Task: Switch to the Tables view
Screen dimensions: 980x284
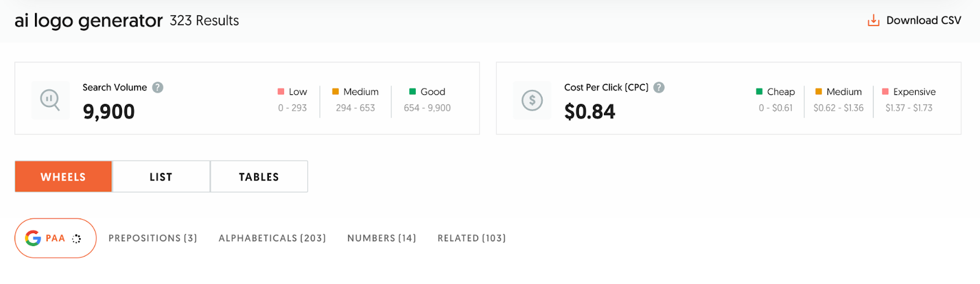Action: click(259, 177)
